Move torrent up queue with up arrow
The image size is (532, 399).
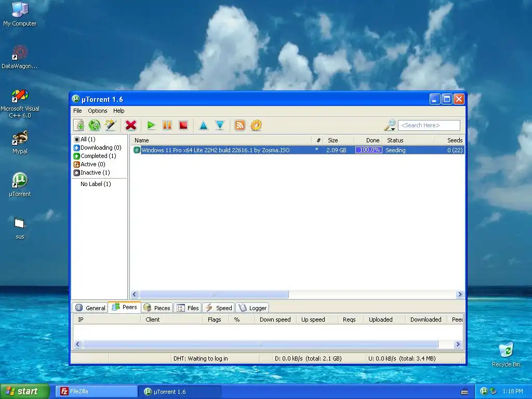coord(204,125)
